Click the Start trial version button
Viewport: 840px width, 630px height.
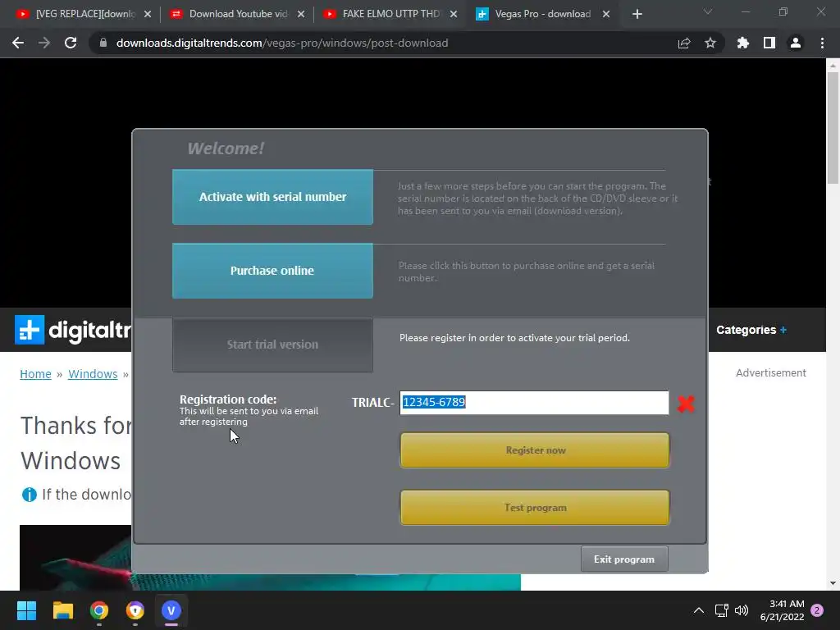272,345
